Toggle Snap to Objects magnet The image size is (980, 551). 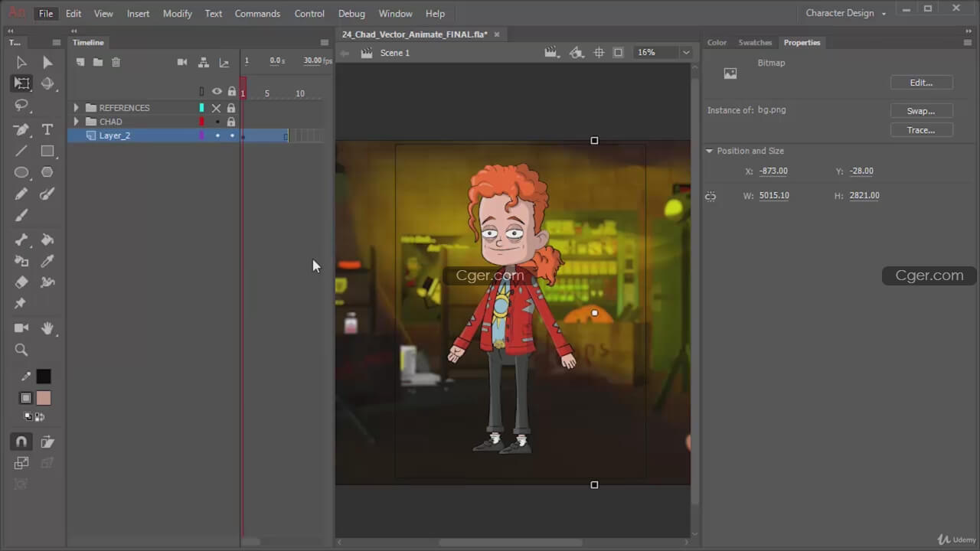pos(21,442)
